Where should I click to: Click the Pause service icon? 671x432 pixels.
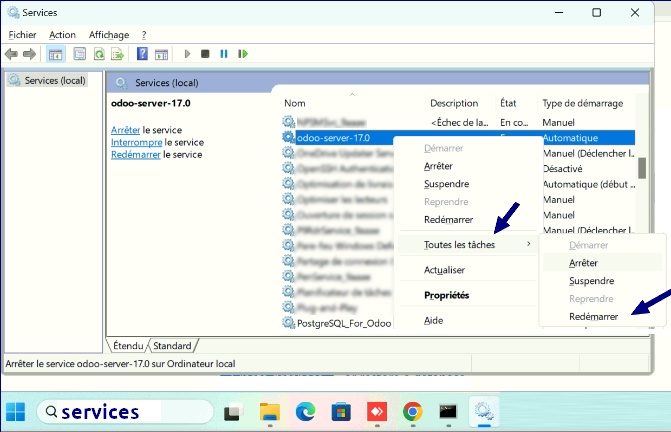(223, 54)
